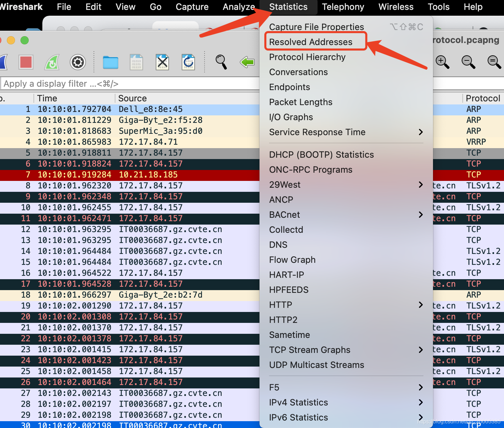504x428 pixels.
Task: Select ONC-RPC Programs entry
Action: (x=346, y=170)
